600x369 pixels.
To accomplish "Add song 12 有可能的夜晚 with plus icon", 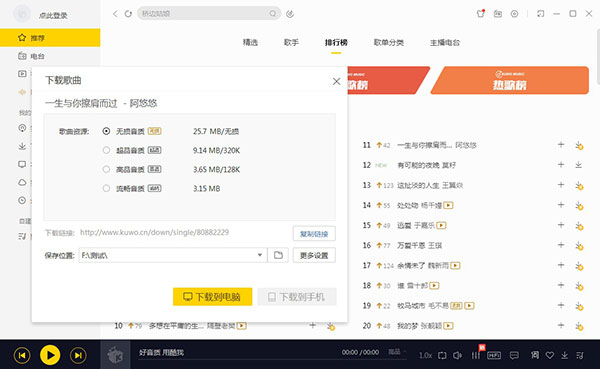I will (561, 165).
